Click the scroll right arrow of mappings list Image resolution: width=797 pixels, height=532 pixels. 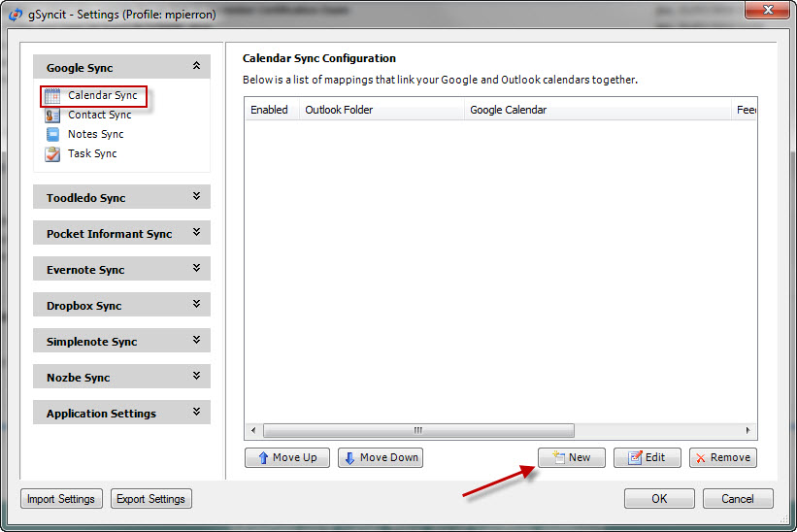tap(747, 430)
